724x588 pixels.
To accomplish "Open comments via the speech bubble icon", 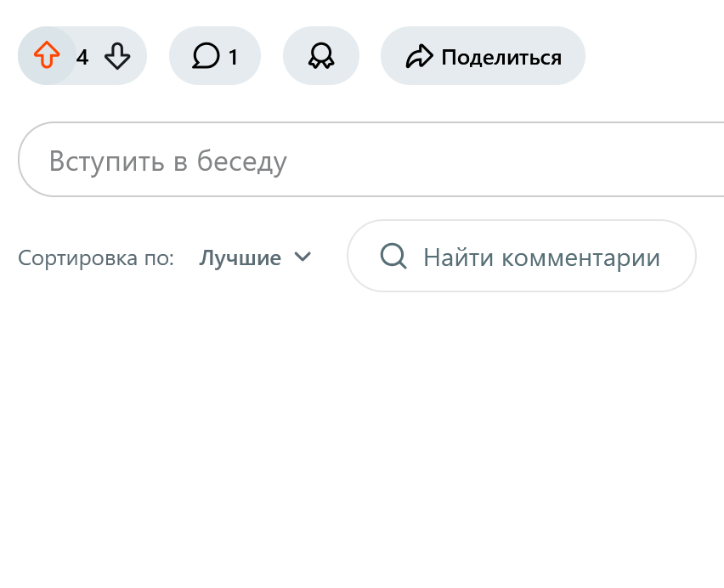I will (206, 56).
